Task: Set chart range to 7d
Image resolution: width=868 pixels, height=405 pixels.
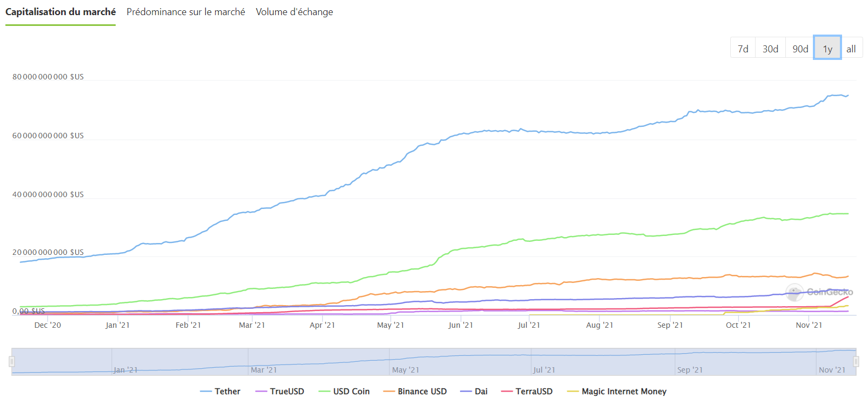Action: pos(743,49)
